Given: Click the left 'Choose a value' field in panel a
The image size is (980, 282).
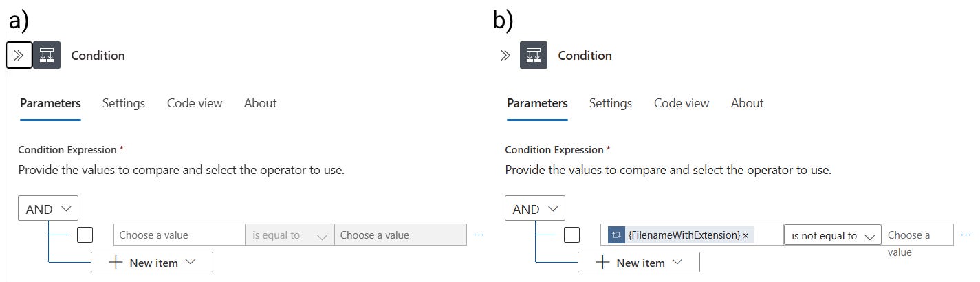Looking at the screenshot, I should (179, 235).
